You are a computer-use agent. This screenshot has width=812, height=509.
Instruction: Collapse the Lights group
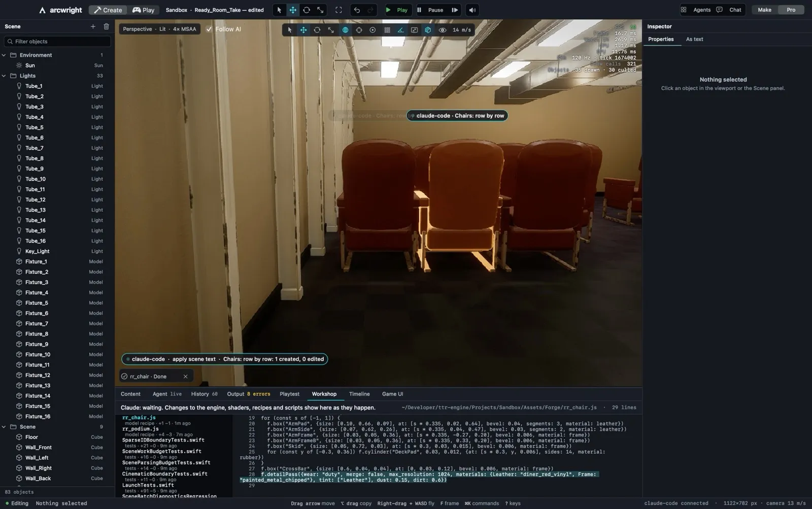tap(4, 76)
